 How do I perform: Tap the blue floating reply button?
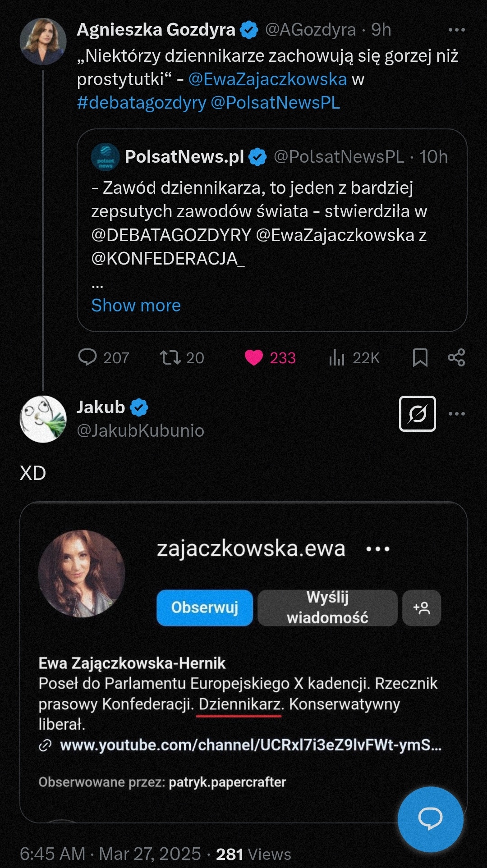(430, 819)
